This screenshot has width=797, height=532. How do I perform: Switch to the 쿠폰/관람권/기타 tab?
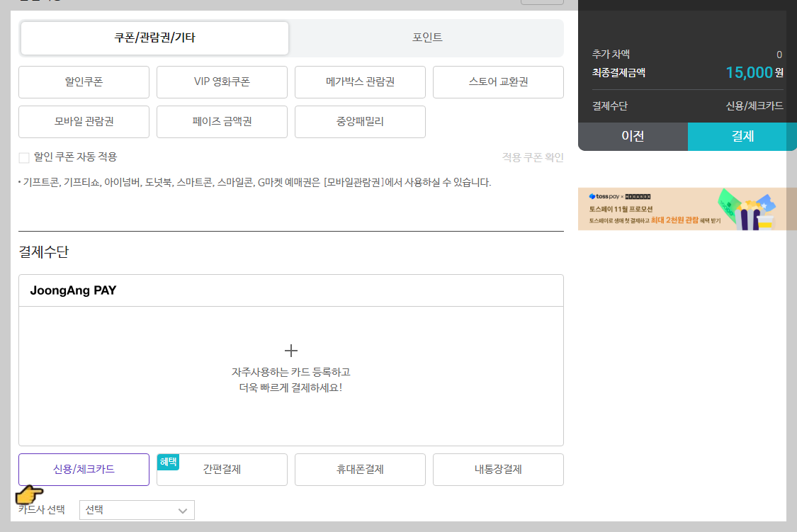154,38
